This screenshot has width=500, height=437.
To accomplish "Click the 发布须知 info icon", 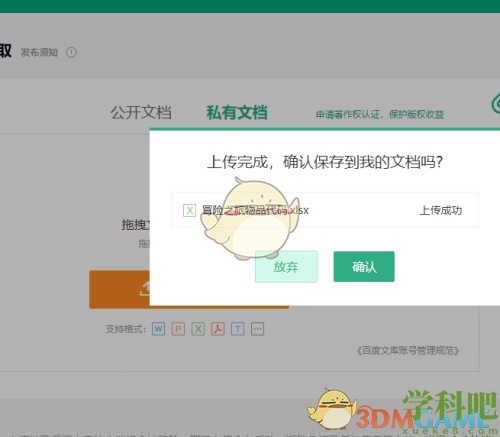I will [71, 52].
